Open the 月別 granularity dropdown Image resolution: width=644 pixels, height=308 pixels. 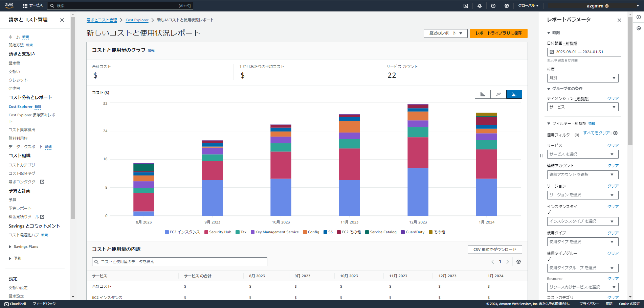click(x=582, y=78)
